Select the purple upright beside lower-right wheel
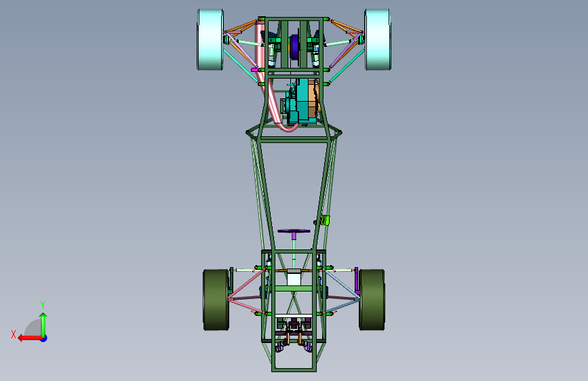588x381 pixels. tap(356, 281)
